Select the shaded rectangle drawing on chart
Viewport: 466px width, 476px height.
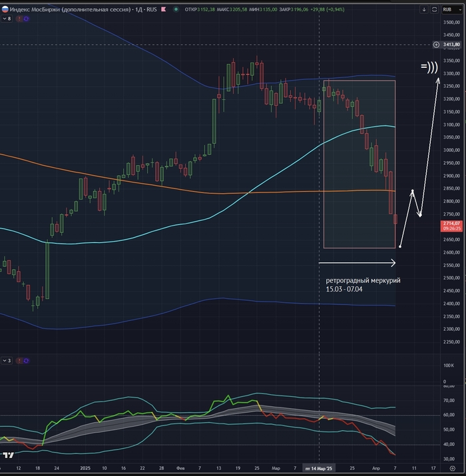359,166
